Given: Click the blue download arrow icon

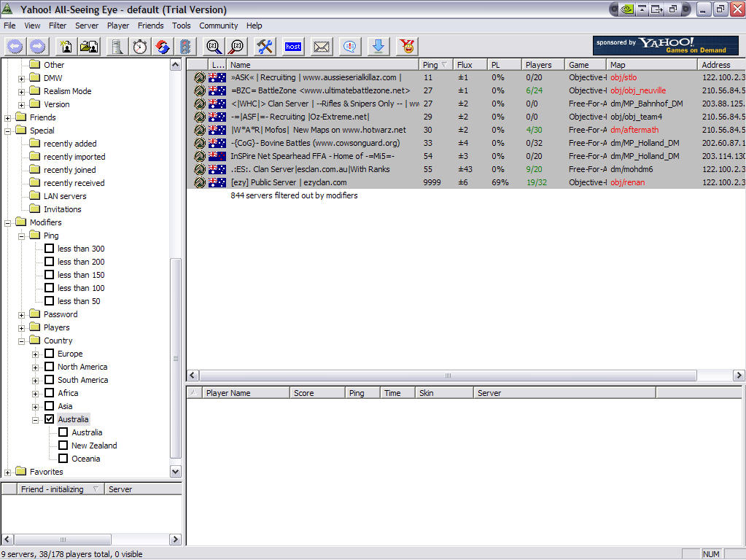Looking at the screenshot, I should 378,46.
